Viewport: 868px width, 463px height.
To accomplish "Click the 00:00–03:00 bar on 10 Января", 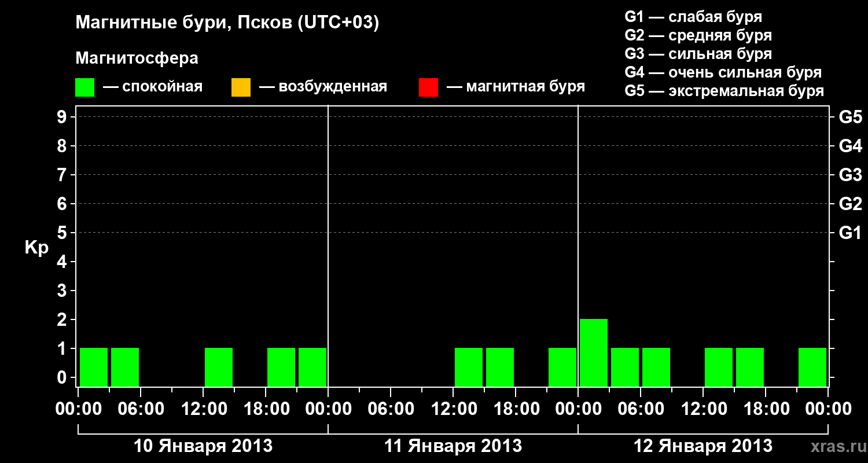I will pos(94,367).
